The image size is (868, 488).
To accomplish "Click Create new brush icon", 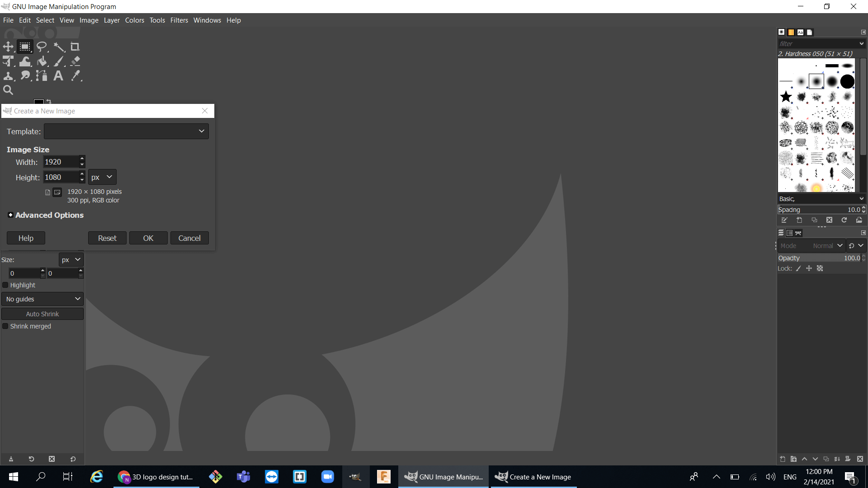I will click(x=799, y=220).
